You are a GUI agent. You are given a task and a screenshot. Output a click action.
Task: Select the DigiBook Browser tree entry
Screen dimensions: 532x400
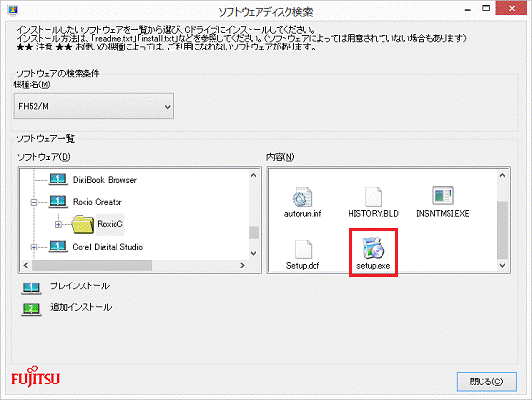point(105,180)
